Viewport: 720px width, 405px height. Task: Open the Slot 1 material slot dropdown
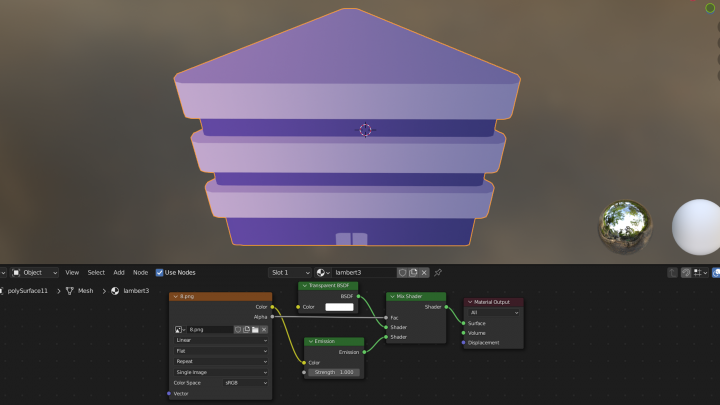click(290, 273)
